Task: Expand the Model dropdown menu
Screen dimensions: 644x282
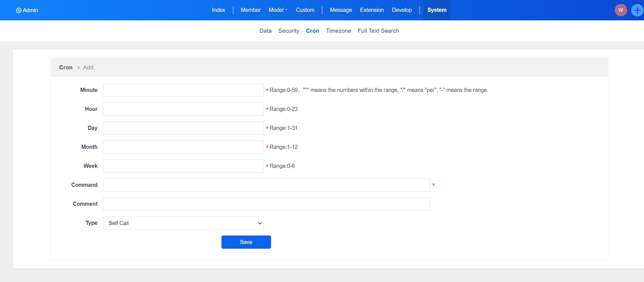Action: [278, 10]
